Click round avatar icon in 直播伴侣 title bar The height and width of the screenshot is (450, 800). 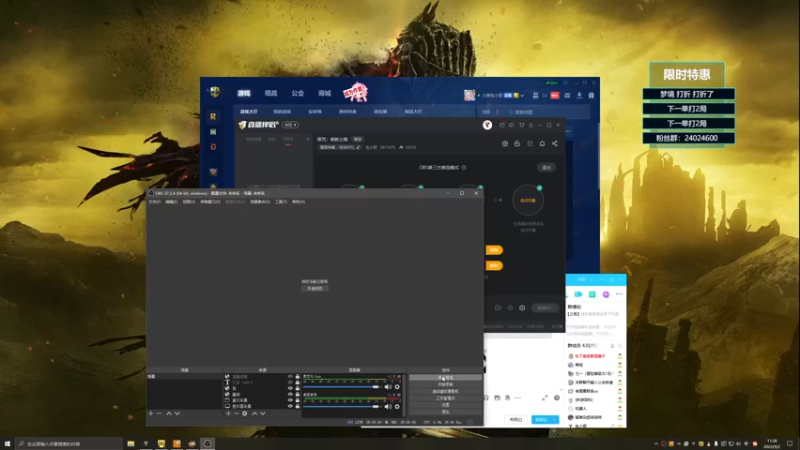coord(487,125)
